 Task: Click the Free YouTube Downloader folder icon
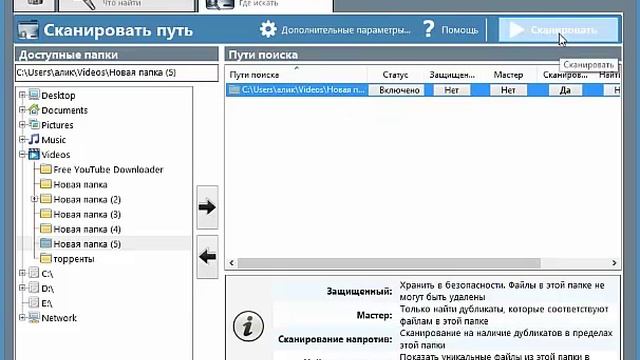(x=46, y=169)
